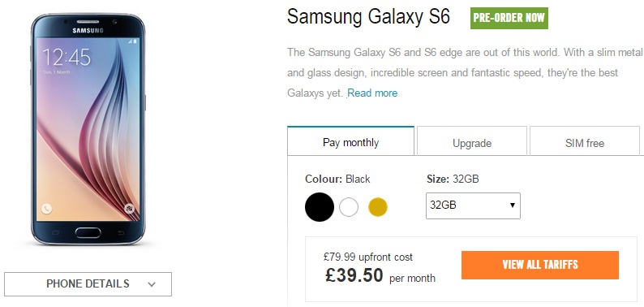Image resolution: width=644 pixels, height=307 pixels.
Task: Expand the Phone Details section
Action: click(x=88, y=284)
